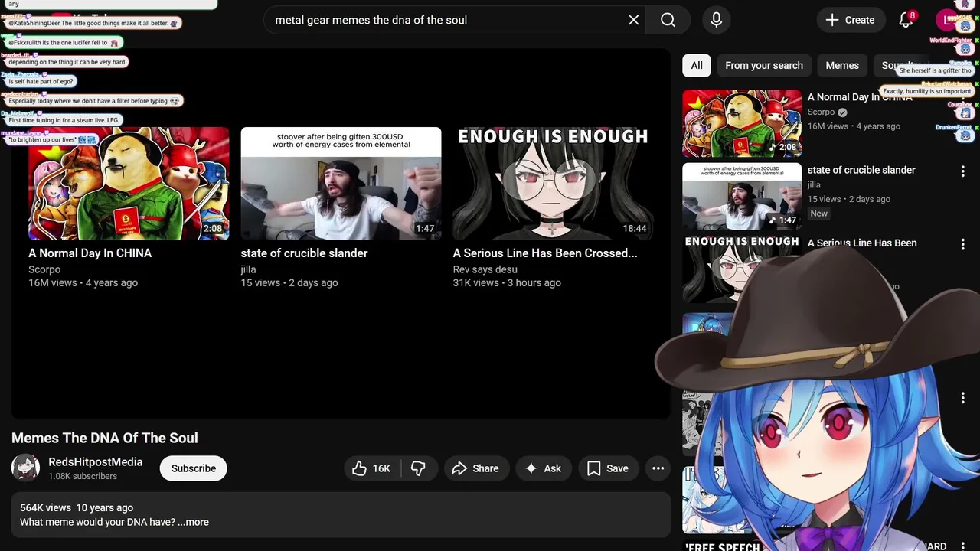The width and height of the screenshot is (980, 551).
Task: Click the 1.08K subscribers text
Action: [x=83, y=476]
